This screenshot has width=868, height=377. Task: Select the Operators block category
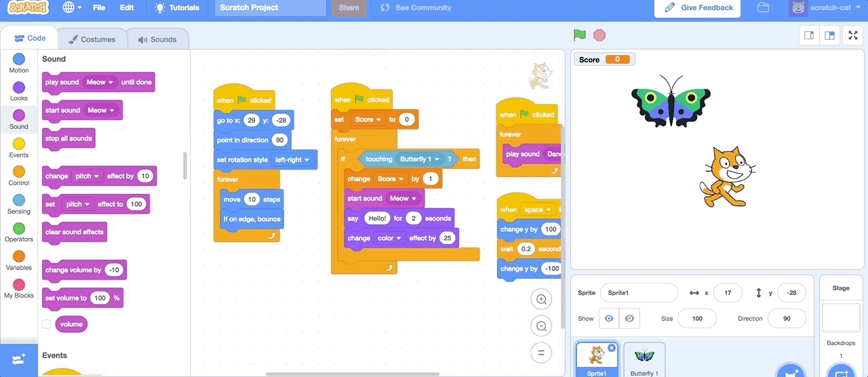[19, 233]
